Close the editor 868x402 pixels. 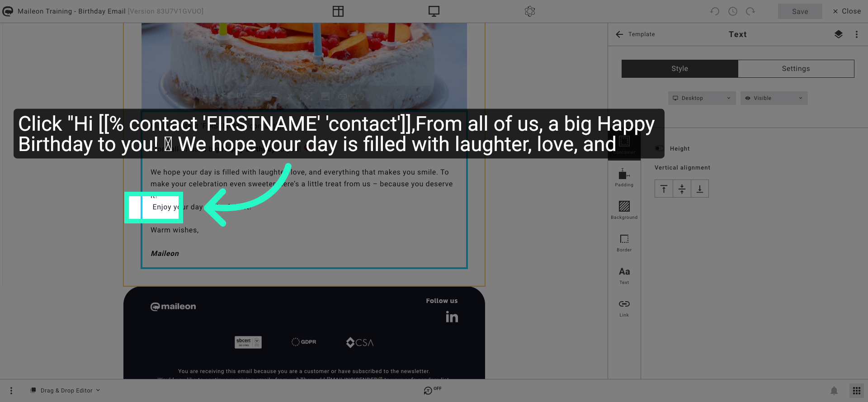(x=847, y=11)
